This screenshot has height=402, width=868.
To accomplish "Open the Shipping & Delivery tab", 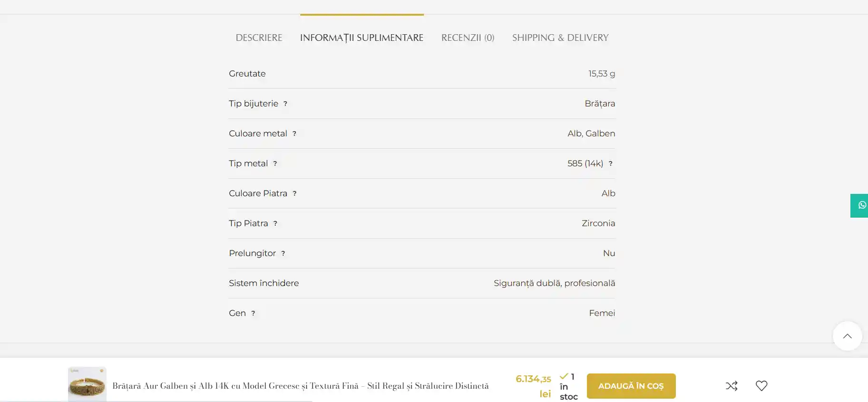I will pos(560,38).
